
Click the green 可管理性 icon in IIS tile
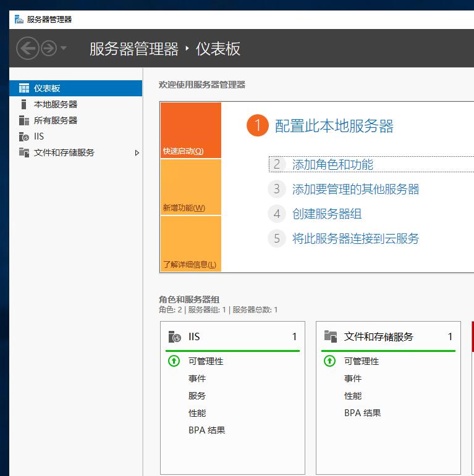pos(174,361)
